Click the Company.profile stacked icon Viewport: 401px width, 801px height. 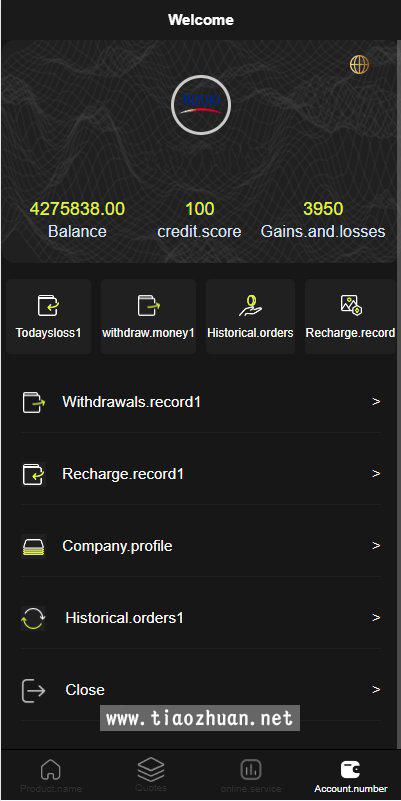pos(34,546)
